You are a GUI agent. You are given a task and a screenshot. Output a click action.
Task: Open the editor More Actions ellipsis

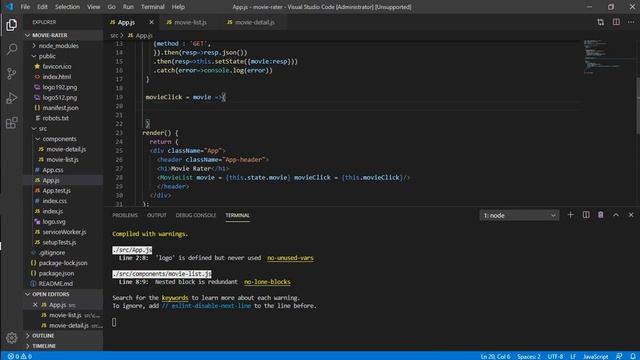(631, 22)
